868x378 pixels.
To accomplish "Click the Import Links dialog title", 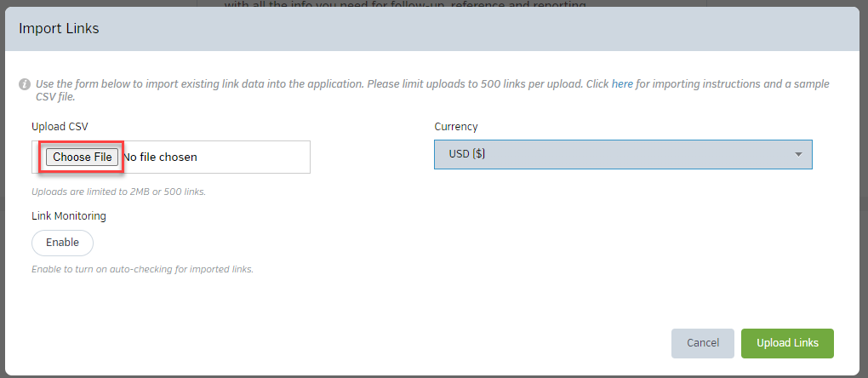I will [59, 29].
